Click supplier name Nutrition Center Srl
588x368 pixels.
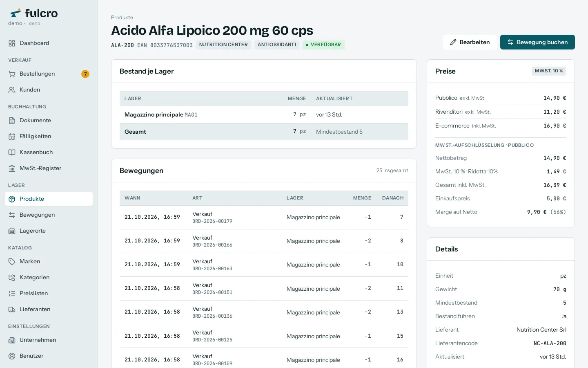tap(541, 330)
